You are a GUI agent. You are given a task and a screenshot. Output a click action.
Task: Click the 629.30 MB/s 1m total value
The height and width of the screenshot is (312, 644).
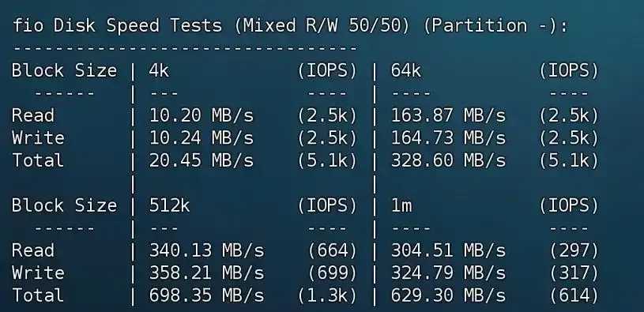[x=448, y=295]
